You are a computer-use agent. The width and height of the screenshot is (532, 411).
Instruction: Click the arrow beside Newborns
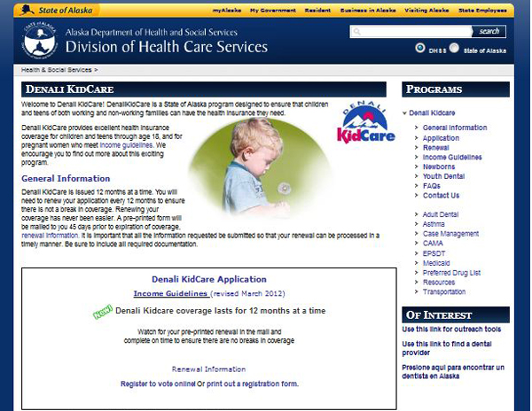[417, 167]
